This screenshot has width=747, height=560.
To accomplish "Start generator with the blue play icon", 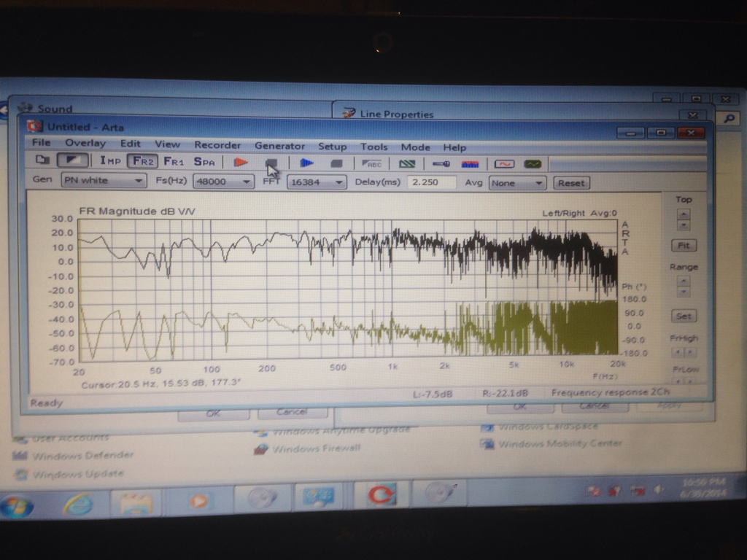I will pyautogui.click(x=306, y=163).
